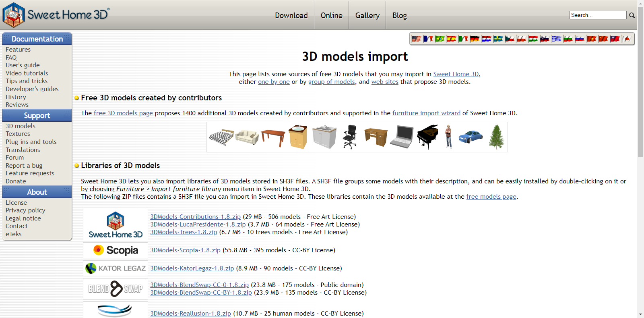Screen dimensions: 644x318
Task: Open Tips and tricks
Action: 27,81
